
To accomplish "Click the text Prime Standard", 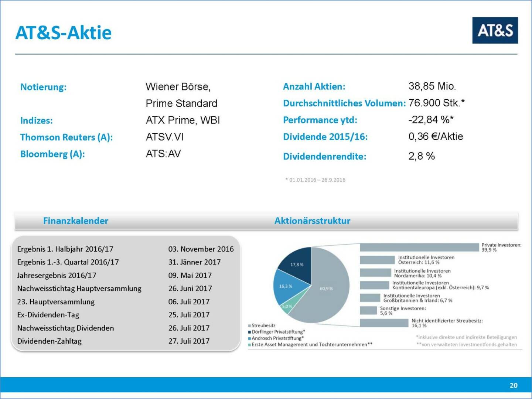I will 181,103.
